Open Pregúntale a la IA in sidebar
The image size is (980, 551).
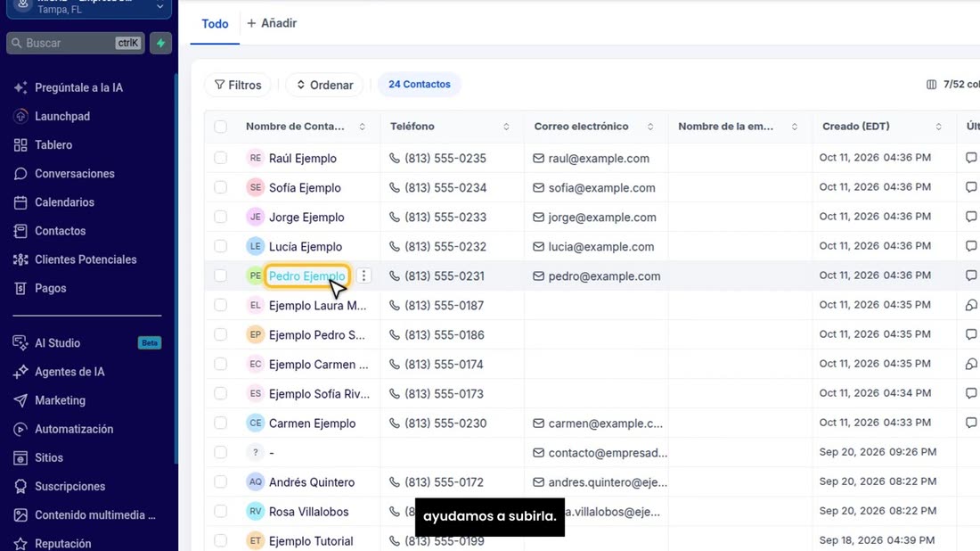tap(78, 87)
